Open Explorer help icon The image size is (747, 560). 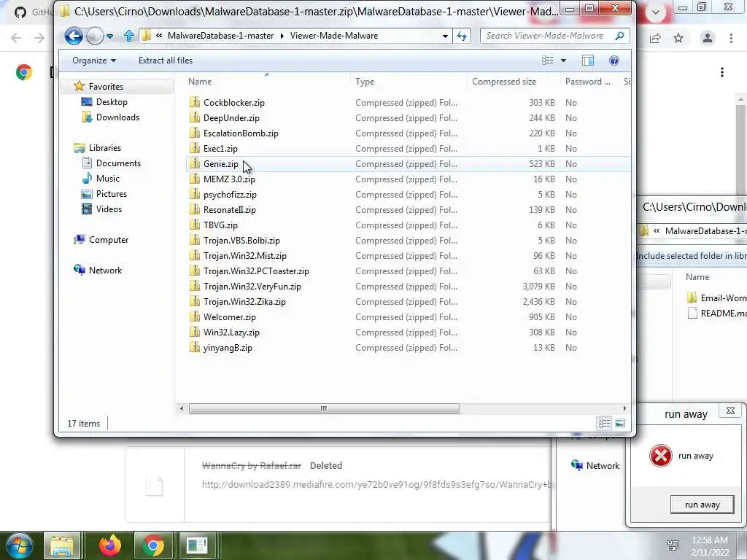614,61
